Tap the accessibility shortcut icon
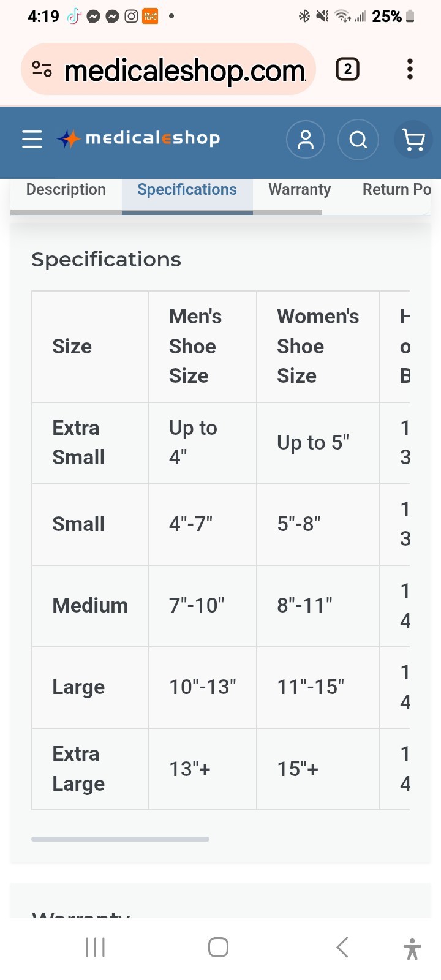 point(413,949)
